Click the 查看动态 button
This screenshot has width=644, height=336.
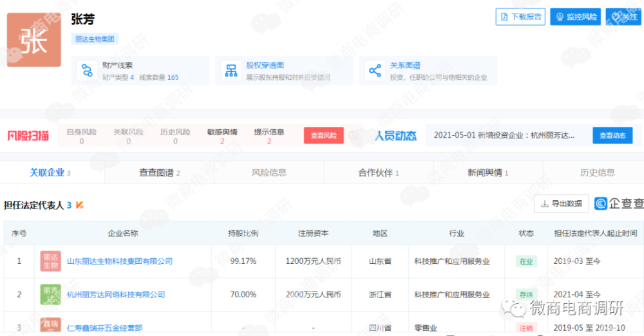(612, 136)
